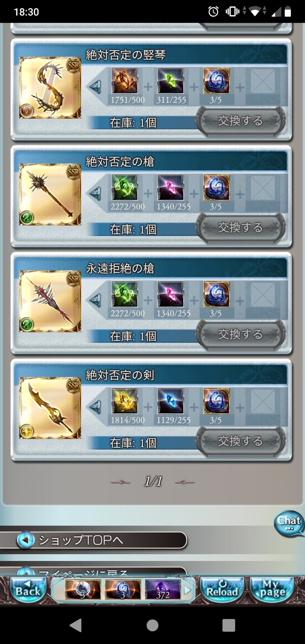Click 交換する for 永遠拒絶の槍
This screenshot has height=644, width=305.
241,334
